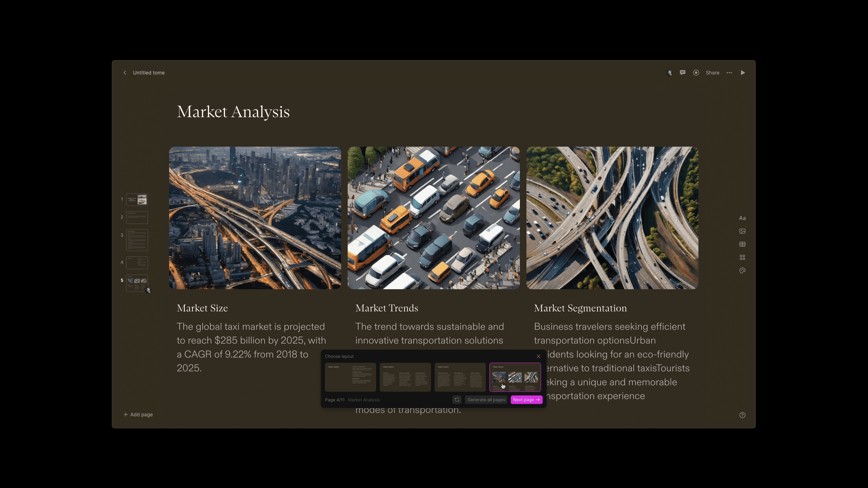Screen dimensions: 868x488
Task: Select the image tile tool icon
Action: tap(742, 231)
